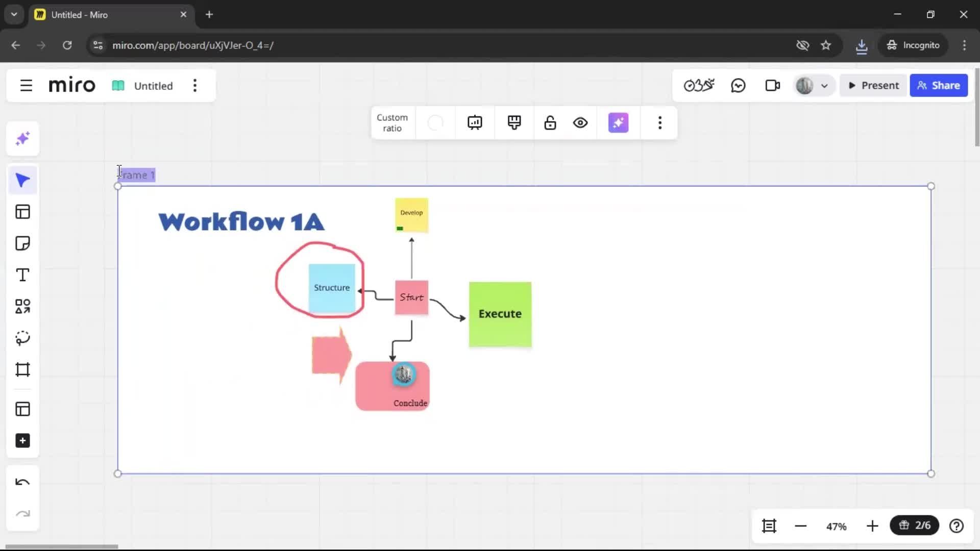Select the Text tool
Screen dimensions: 980x551
[x=22, y=275]
